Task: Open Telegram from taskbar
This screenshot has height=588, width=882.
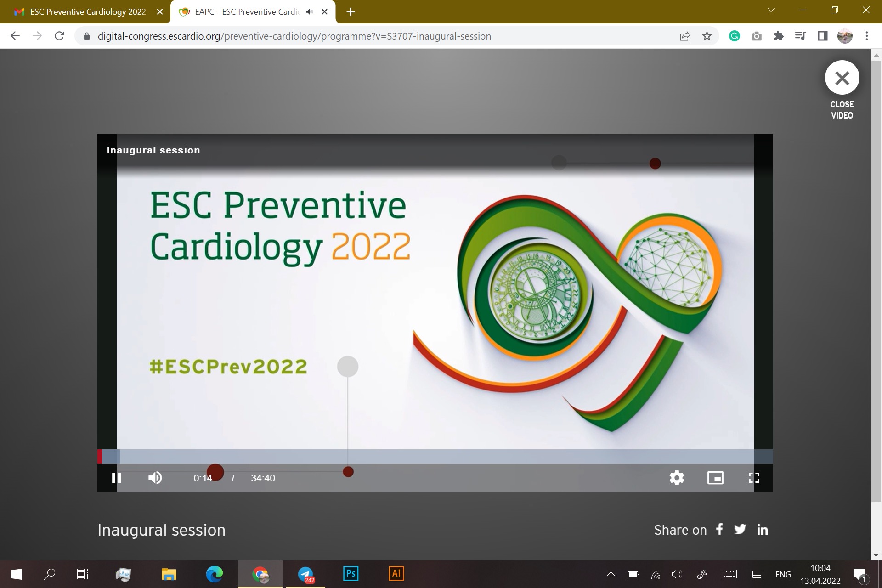Action: pos(305,574)
